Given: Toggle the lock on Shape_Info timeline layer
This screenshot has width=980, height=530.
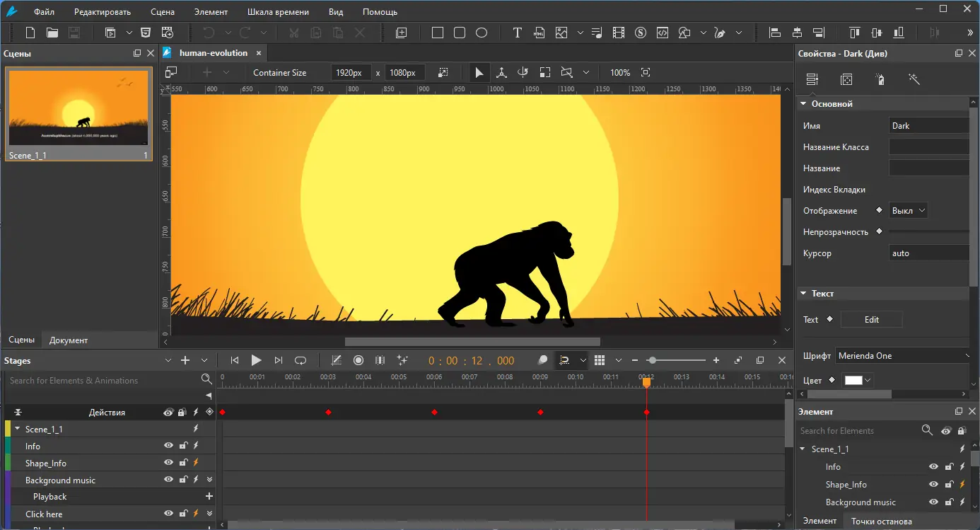Looking at the screenshot, I should pyautogui.click(x=183, y=463).
